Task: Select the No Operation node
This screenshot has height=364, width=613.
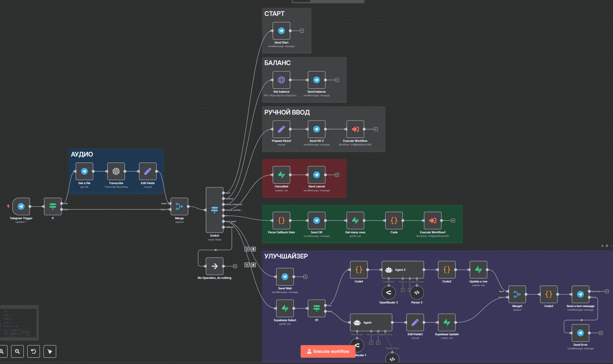Action: coord(214,266)
